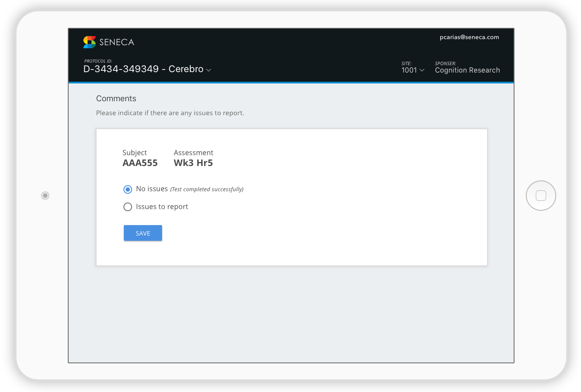Click the SENECA wordmark text

pyautogui.click(x=117, y=42)
